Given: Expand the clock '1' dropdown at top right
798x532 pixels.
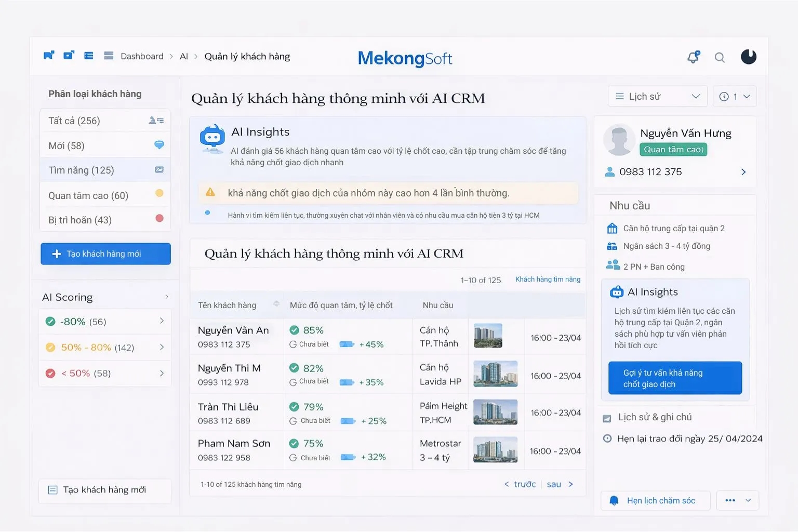Looking at the screenshot, I should (734, 96).
